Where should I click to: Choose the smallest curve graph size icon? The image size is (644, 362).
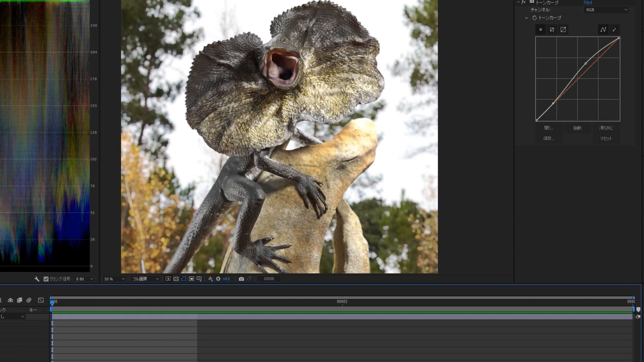coord(541,29)
